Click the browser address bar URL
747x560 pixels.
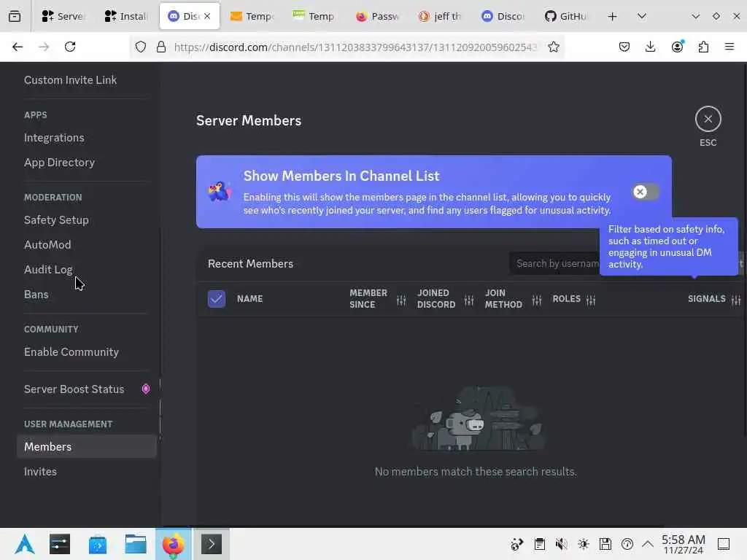(355, 47)
